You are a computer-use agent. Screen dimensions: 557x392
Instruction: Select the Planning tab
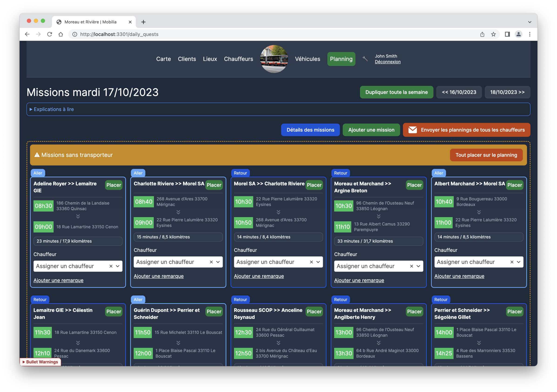(341, 59)
